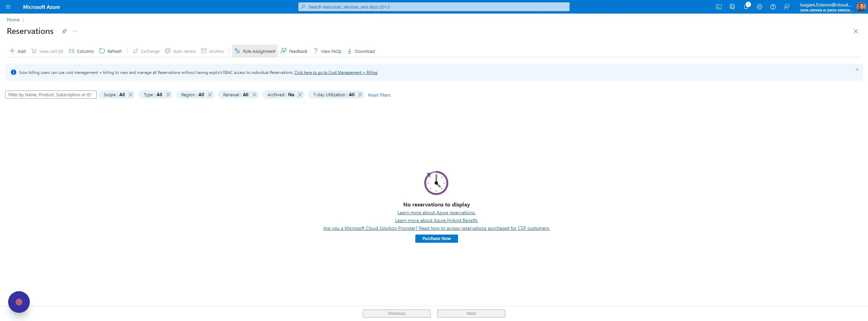This screenshot has width=868, height=321.
Task: Remove the Archived filter pill
Action: [x=300, y=95]
